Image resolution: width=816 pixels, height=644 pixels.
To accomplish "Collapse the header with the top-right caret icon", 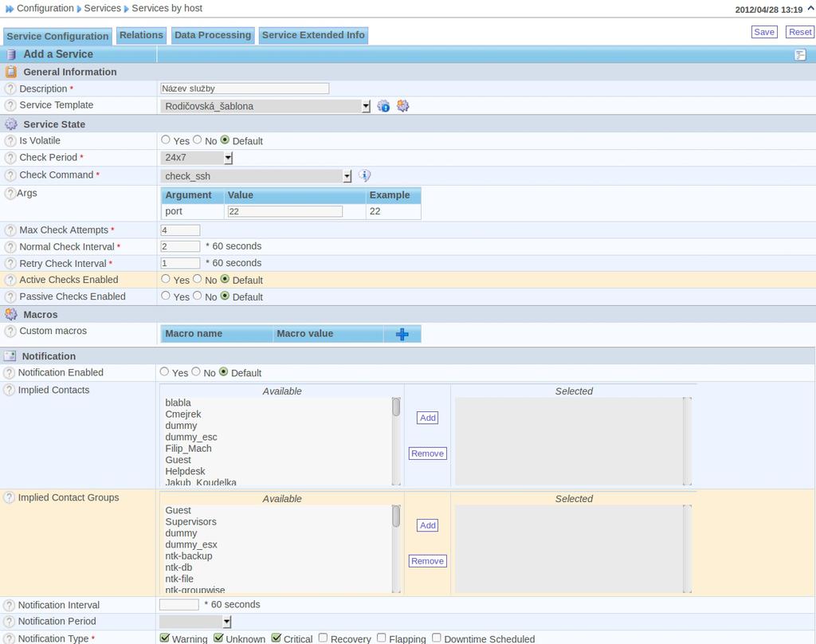I will pyautogui.click(x=810, y=8).
